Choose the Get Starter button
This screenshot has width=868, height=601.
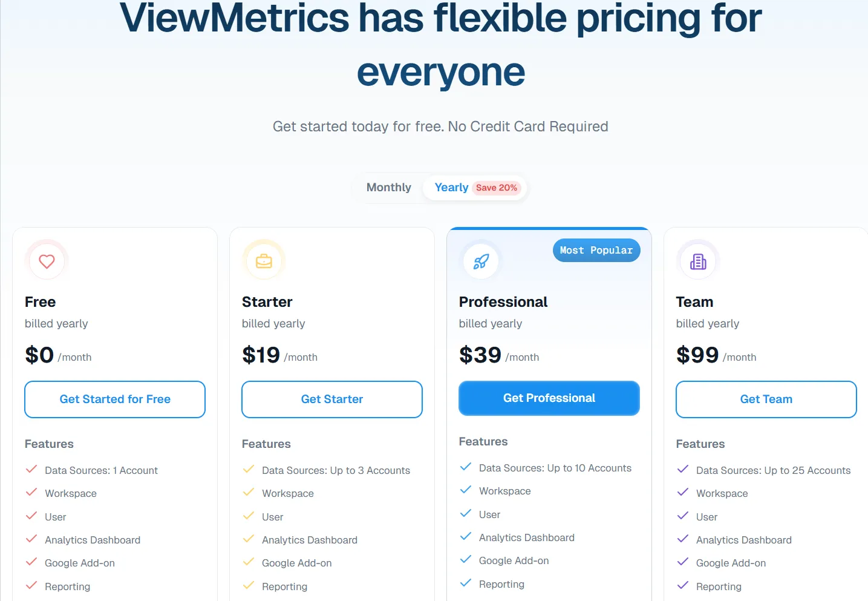[332, 399]
